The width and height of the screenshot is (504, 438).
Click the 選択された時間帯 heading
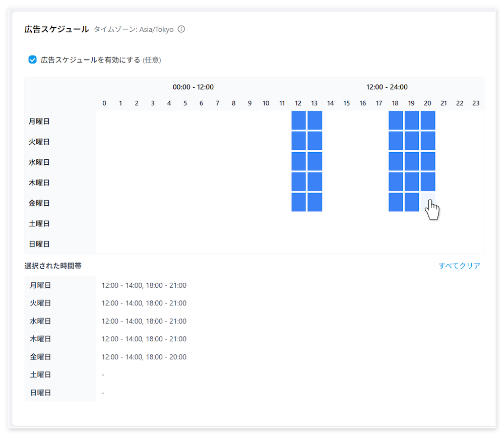(x=53, y=266)
